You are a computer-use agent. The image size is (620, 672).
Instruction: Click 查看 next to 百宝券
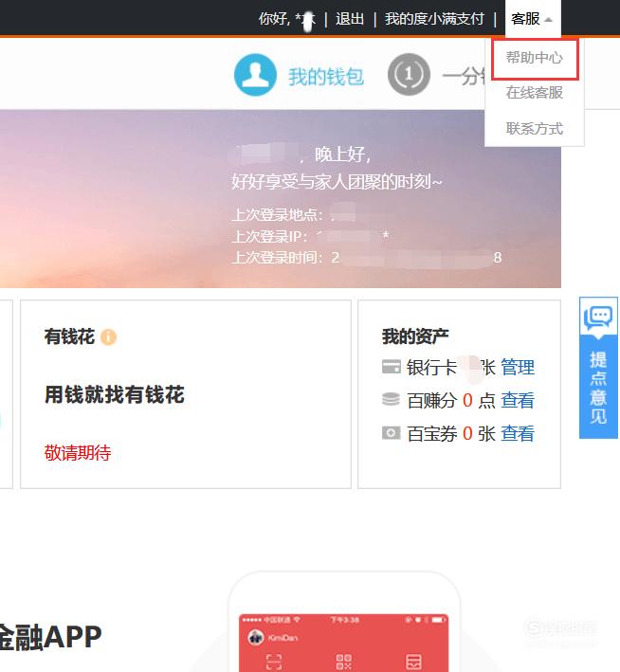point(518,433)
